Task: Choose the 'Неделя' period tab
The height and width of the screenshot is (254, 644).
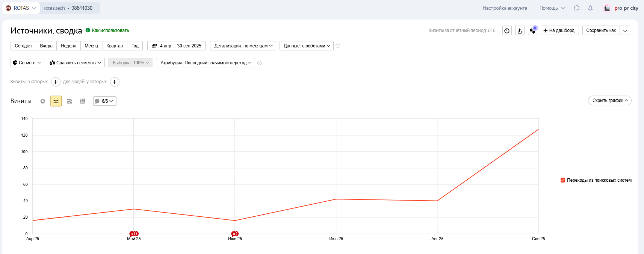Action: click(x=68, y=46)
